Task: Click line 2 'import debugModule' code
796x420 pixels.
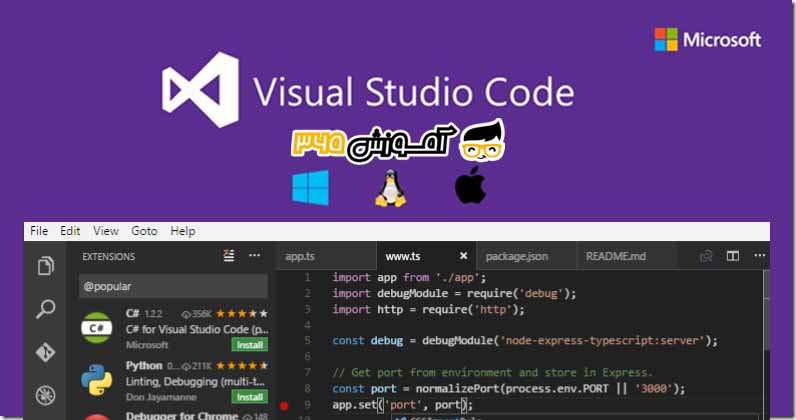Action: [x=454, y=294]
